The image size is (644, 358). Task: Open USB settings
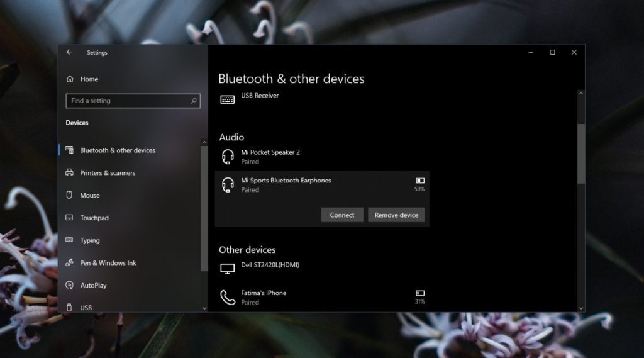86,308
